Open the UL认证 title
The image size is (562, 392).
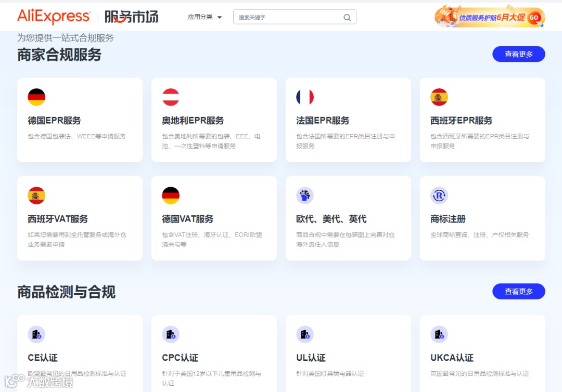point(311,358)
